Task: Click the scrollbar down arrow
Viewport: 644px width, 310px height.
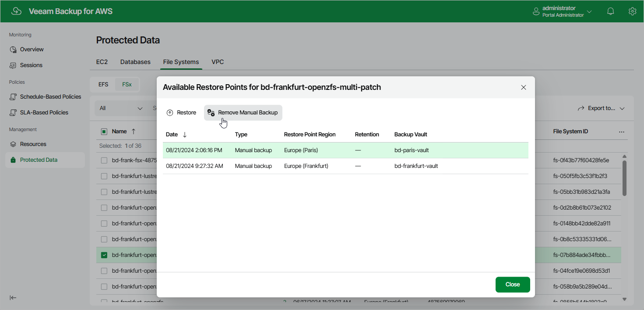Action: click(625, 299)
